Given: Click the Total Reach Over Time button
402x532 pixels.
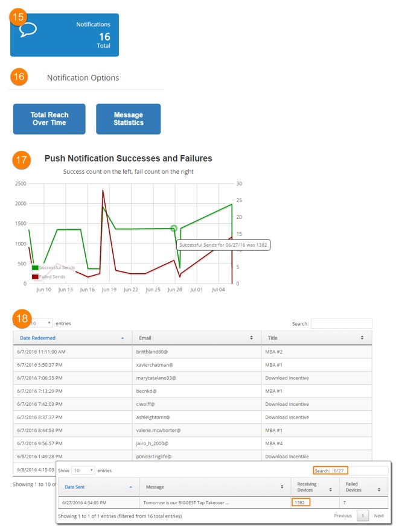Looking at the screenshot, I should pos(49,119).
